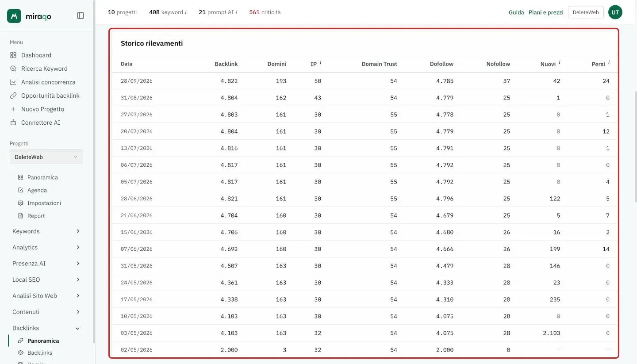The height and width of the screenshot is (364, 637).
Task: Open Panoramica under the DeleteWeb project
Action: (42, 177)
